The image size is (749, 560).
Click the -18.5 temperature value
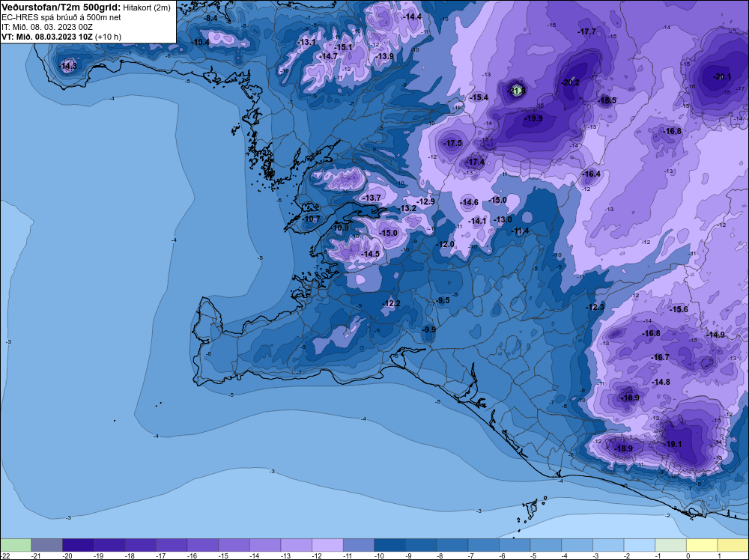pos(607,100)
